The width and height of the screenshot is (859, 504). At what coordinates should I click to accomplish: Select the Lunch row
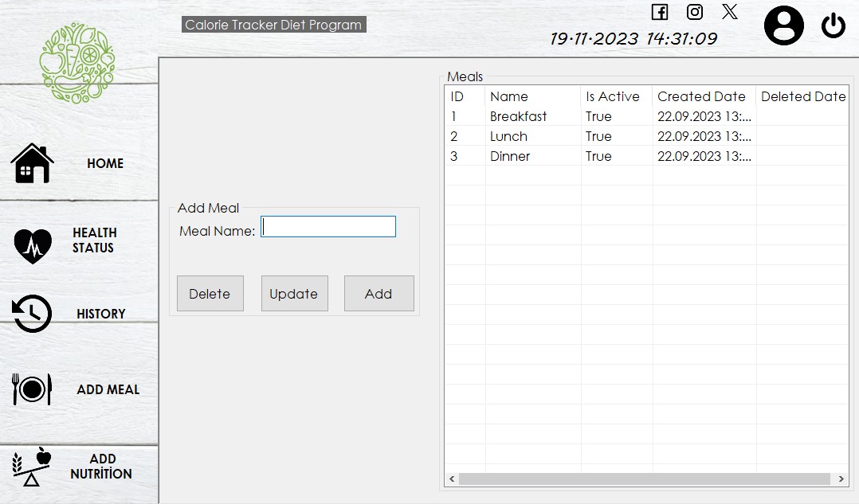pyautogui.click(x=646, y=136)
